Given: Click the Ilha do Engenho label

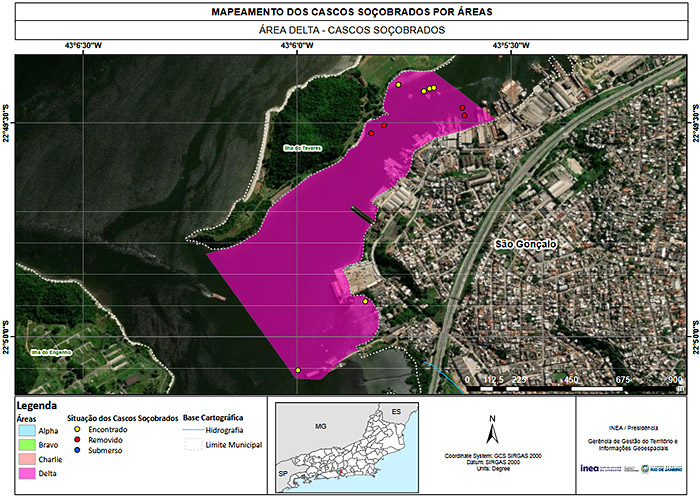Looking at the screenshot, I should coord(51,352).
